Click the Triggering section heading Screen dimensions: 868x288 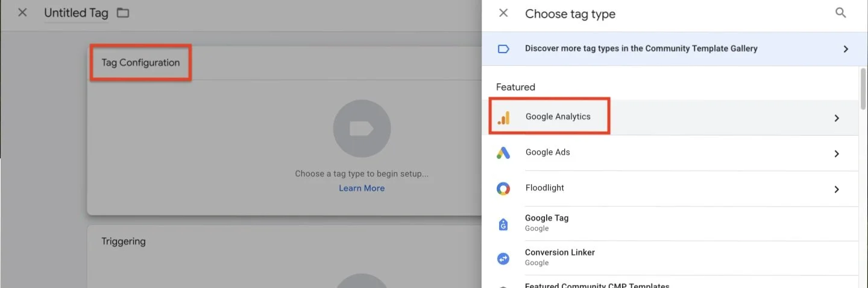[124, 242]
